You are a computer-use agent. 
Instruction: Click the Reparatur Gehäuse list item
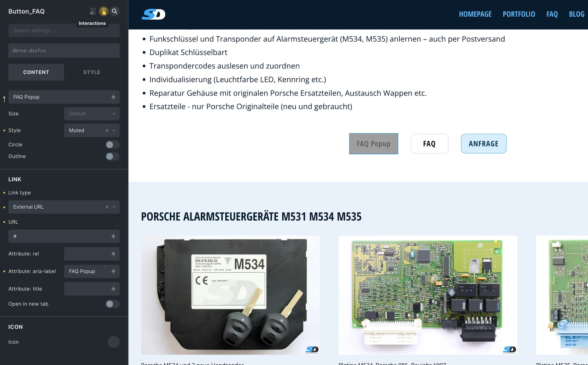pos(288,93)
